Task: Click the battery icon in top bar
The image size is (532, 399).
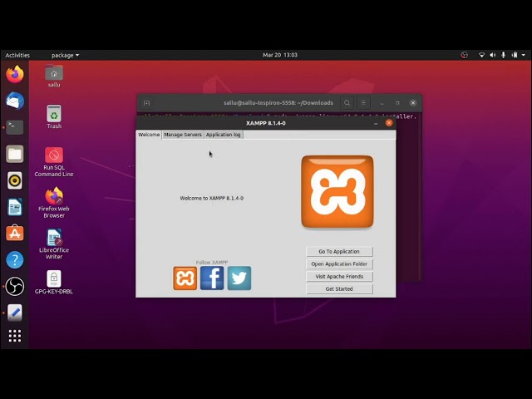Action: click(x=515, y=55)
